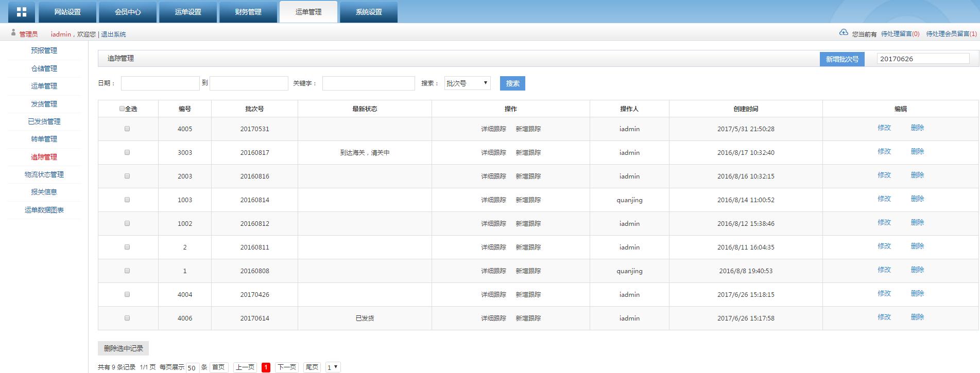This screenshot has height=373, width=980.
Task: Click the administrator user icon
Action: tap(13, 33)
